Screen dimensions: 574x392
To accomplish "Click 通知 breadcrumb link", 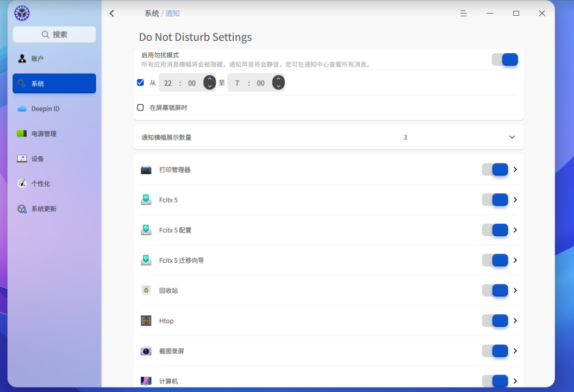I will tap(172, 14).
